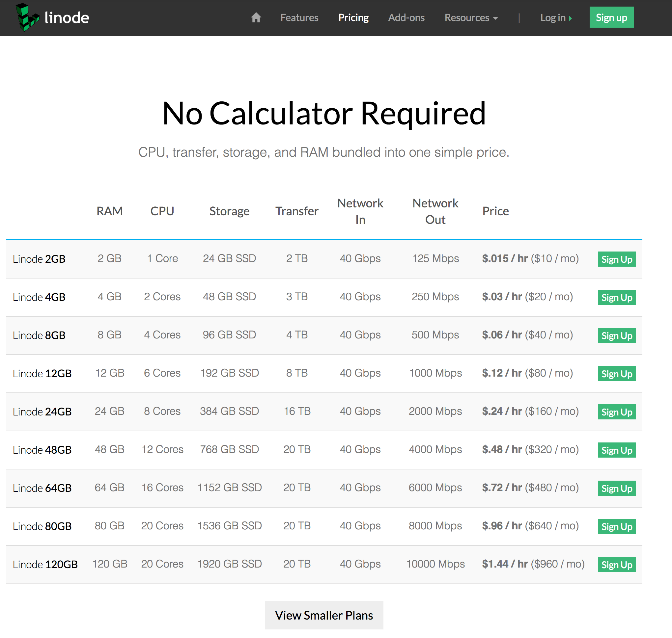Click the '$.96 / hr ($640 / mo)' price
The image size is (672, 638).
[x=530, y=526]
